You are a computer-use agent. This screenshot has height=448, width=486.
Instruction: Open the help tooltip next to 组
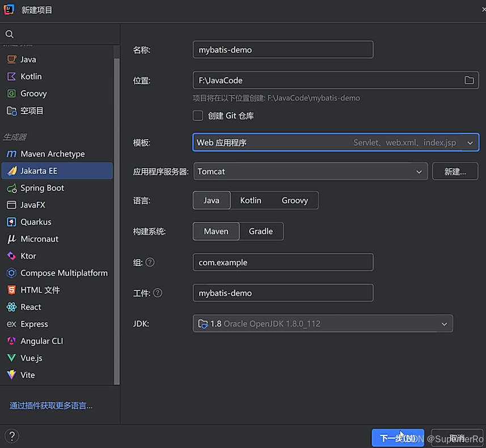150,263
